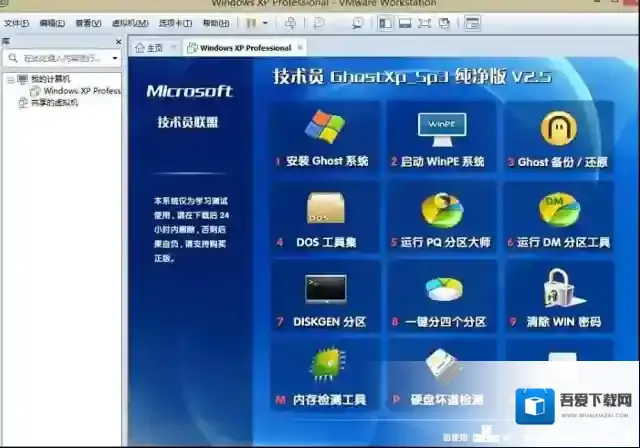
Task: Click the home icon on 主页 tab
Action: [x=140, y=48]
